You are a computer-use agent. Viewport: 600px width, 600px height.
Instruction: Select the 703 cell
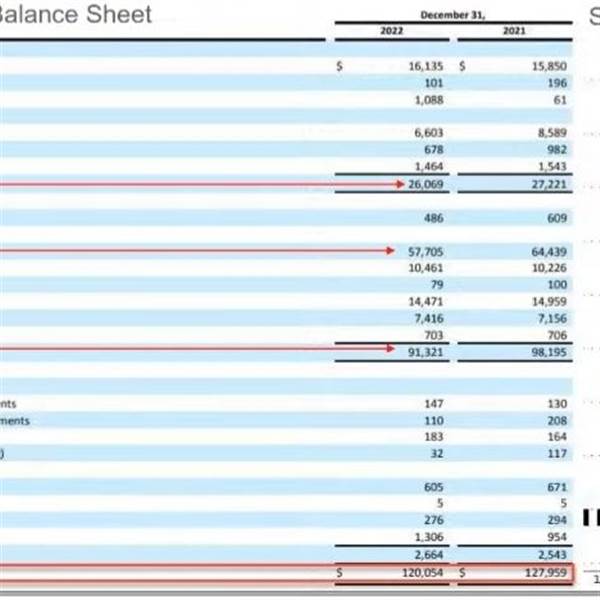(x=434, y=336)
